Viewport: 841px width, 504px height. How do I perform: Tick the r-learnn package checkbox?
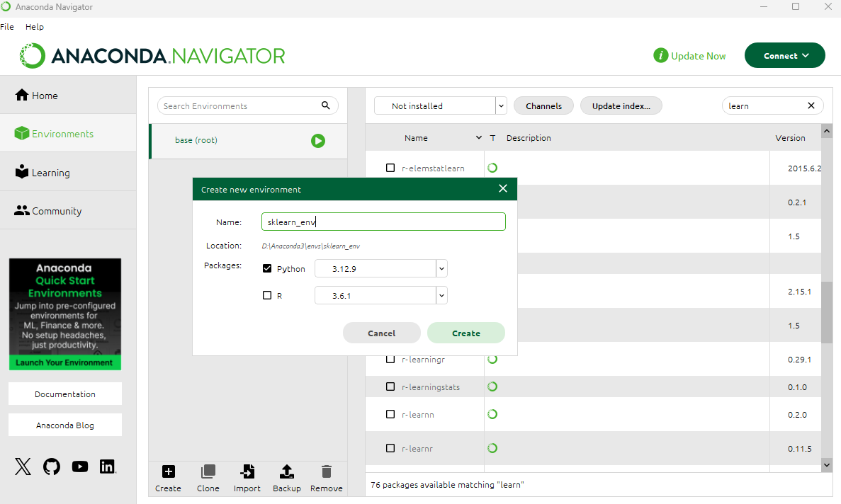coord(390,414)
